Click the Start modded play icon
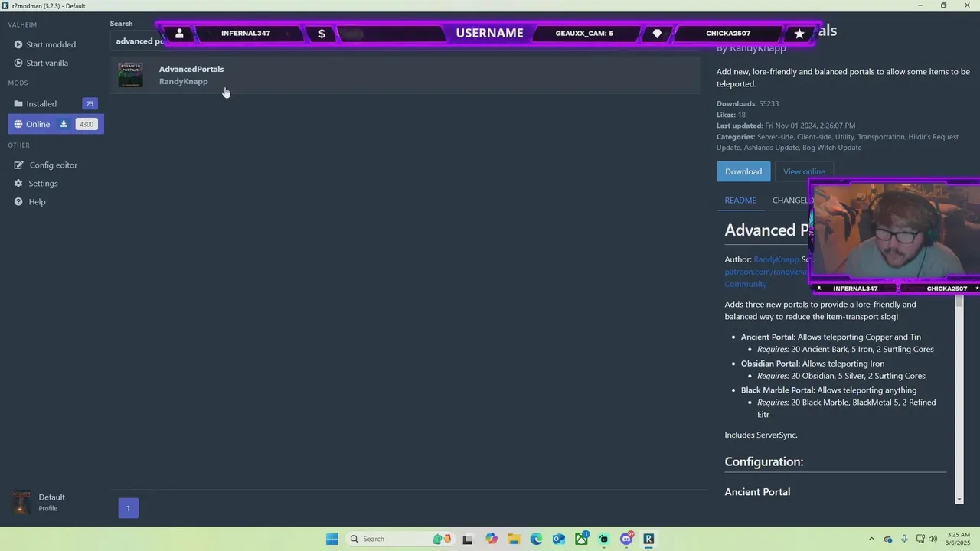The width and height of the screenshot is (980, 551). coord(18,44)
